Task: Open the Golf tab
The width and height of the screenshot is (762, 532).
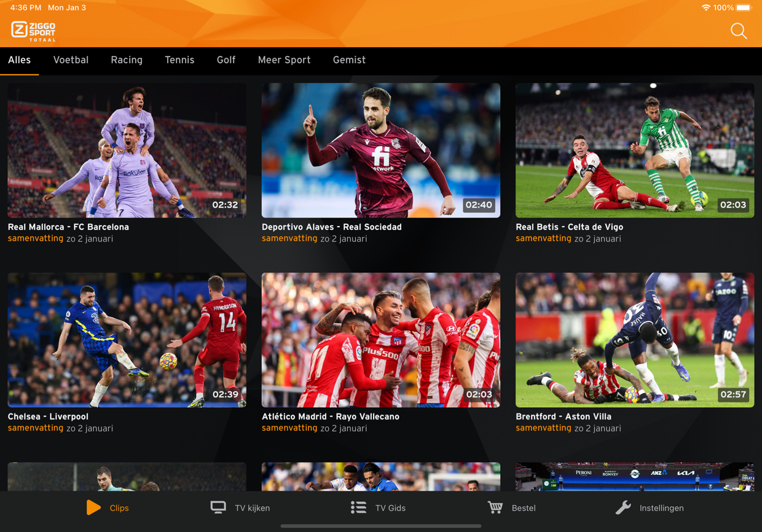Action: pos(226,60)
